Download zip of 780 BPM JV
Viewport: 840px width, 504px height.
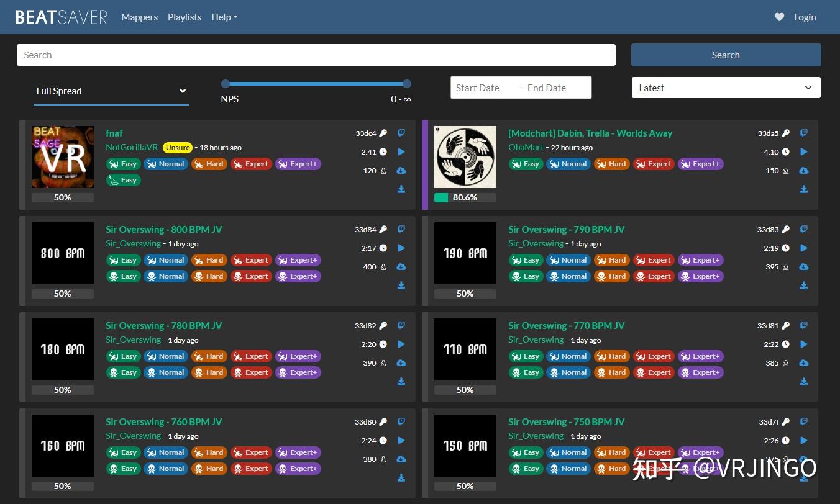[x=401, y=382]
